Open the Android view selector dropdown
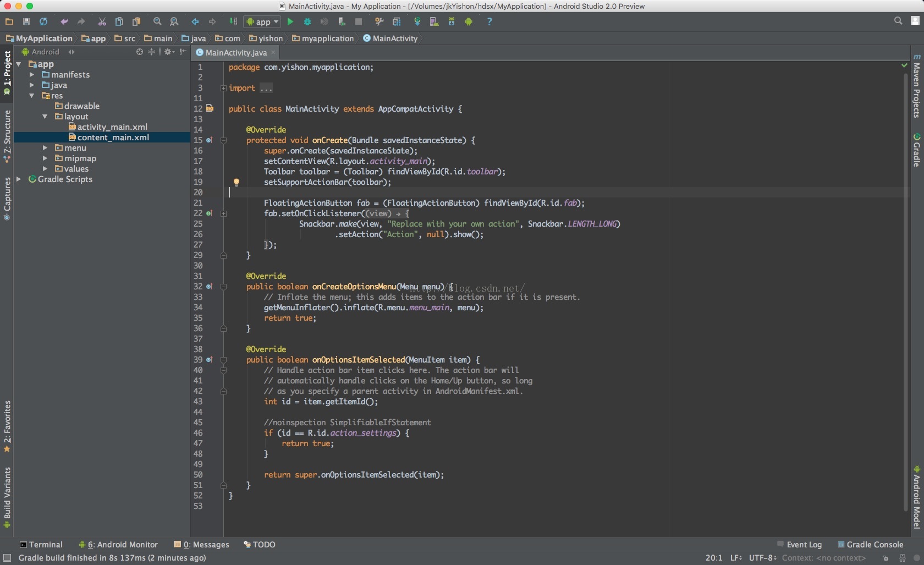Viewport: 924px width, 565px height. pyautogui.click(x=47, y=52)
